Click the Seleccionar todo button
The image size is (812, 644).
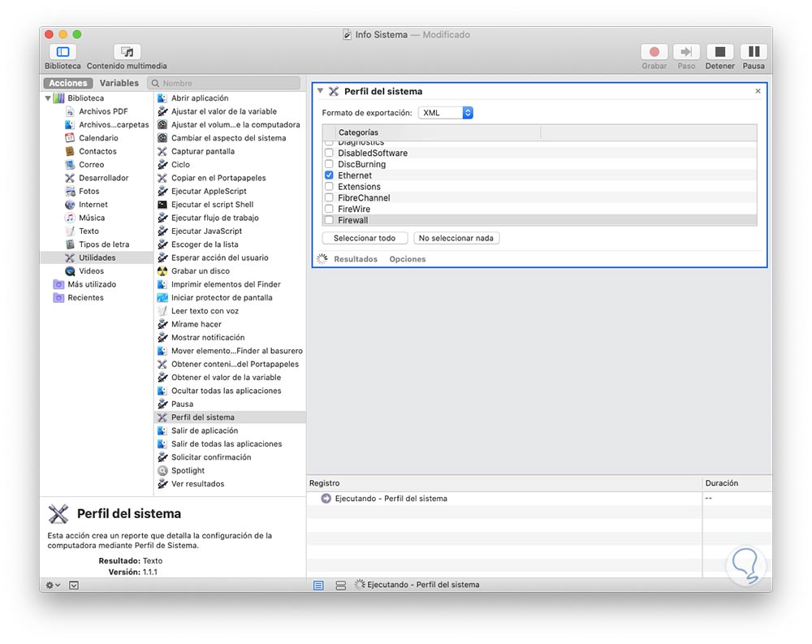click(365, 238)
